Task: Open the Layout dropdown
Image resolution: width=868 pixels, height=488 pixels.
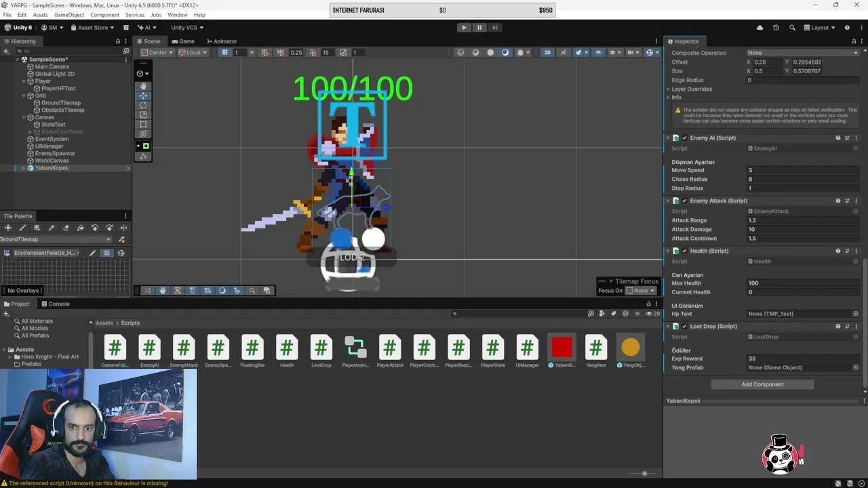Action: click(821, 28)
